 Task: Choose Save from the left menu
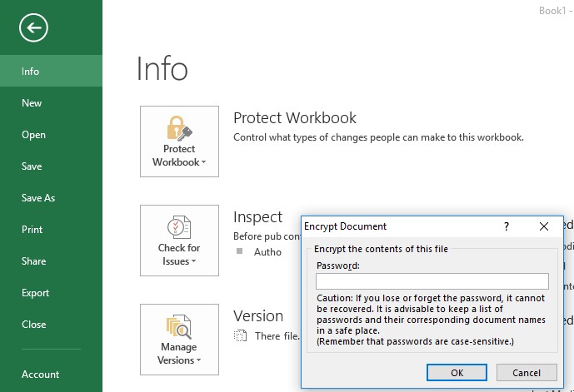(x=32, y=166)
